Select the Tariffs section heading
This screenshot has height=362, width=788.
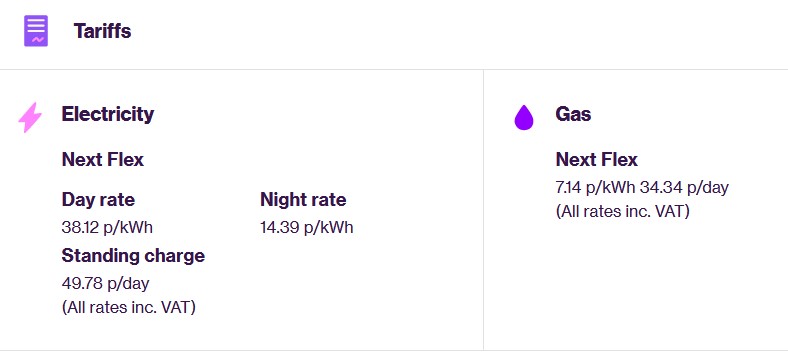click(x=103, y=31)
